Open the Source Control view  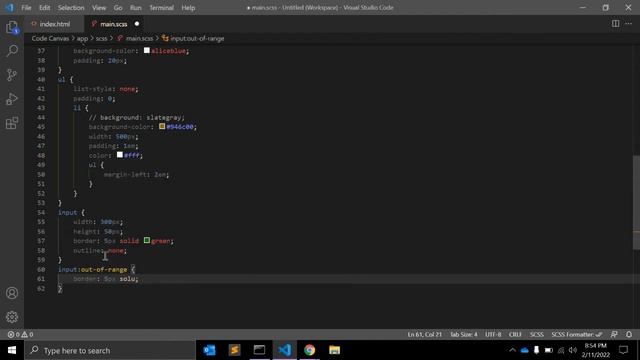[12, 75]
